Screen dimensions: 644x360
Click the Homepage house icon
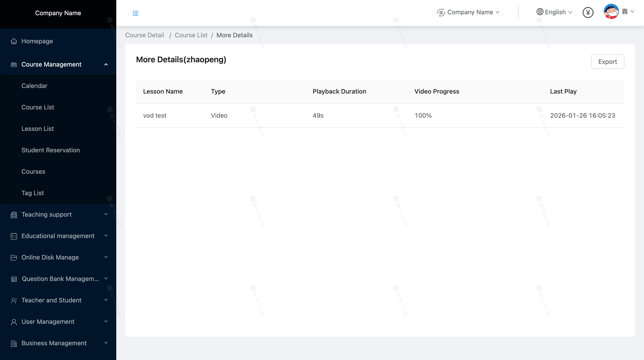click(x=14, y=41)
